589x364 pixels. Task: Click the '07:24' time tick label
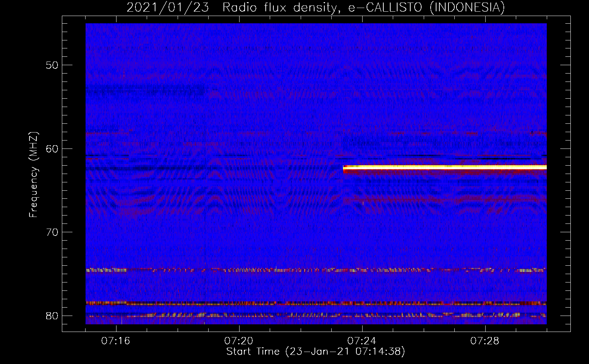click(x=362, y=341)
